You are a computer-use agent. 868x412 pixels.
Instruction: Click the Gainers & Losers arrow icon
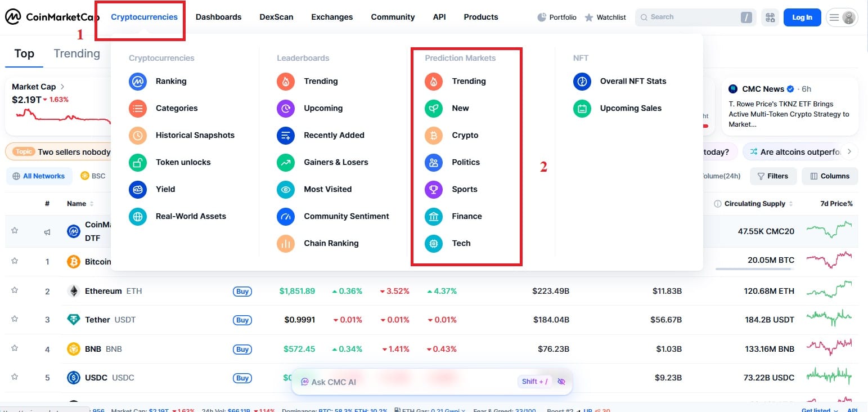[286, 162]
